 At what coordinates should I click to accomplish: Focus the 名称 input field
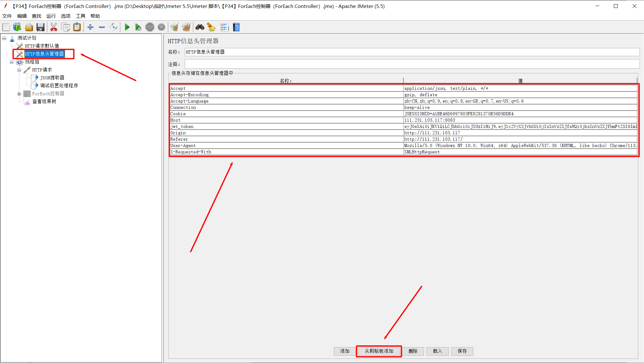pyautogui.click(x=412, y=52)
